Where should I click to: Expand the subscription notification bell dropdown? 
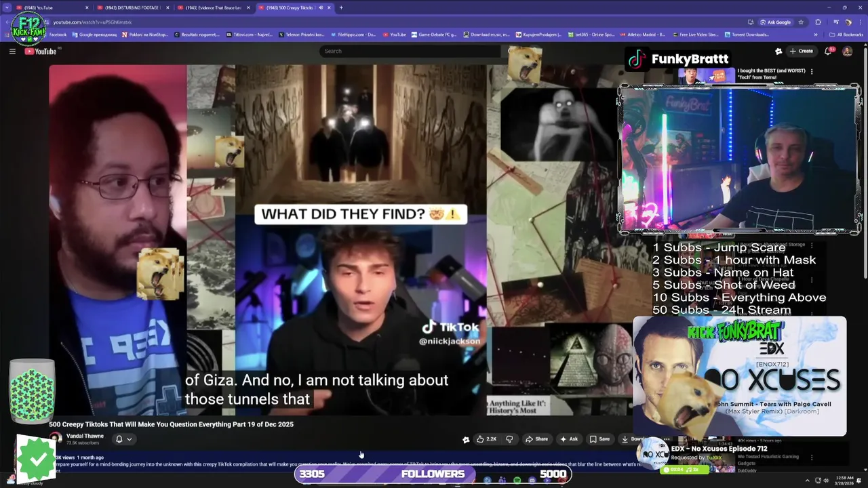(123, 439)
